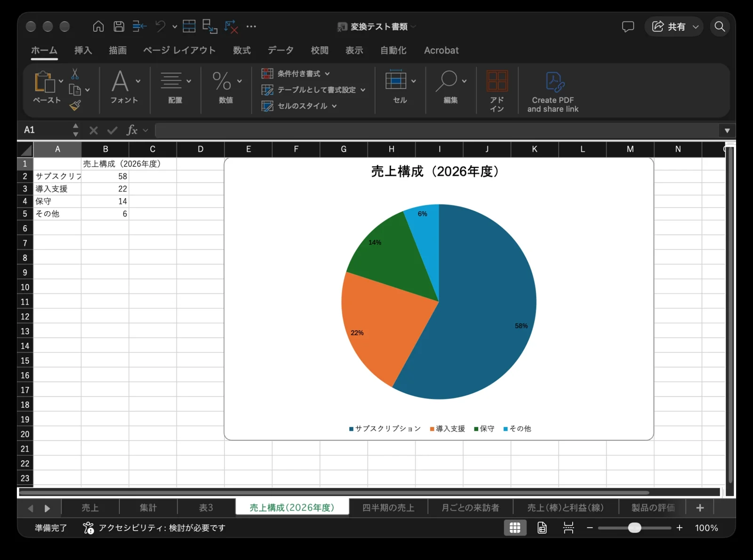Click the Name Box showing A1
The width and height of the screenshot is (753, 560).
coord(46,130)
